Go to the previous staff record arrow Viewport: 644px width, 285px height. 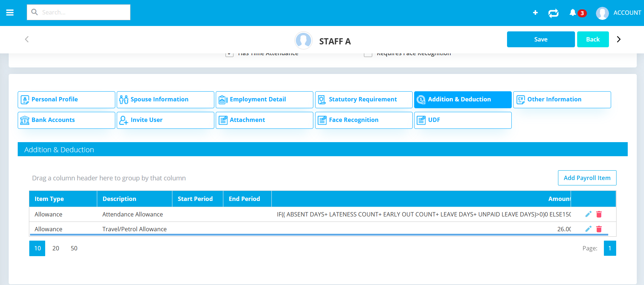point(27,39)
